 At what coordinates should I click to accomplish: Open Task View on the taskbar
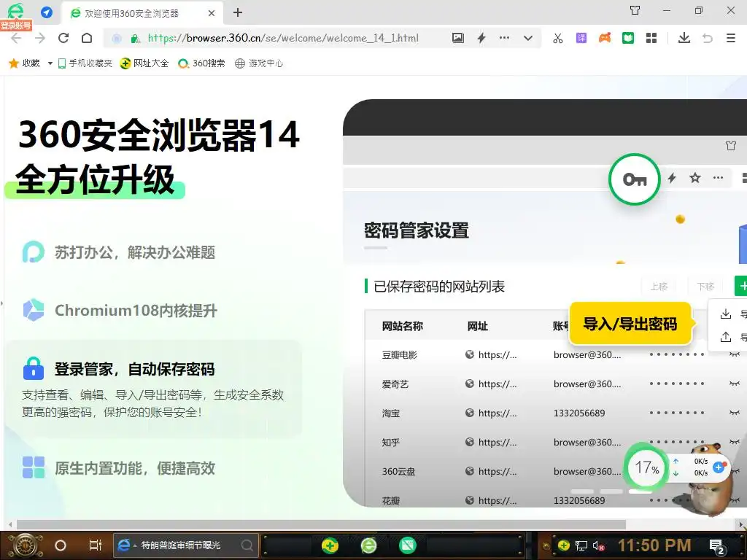96,545
